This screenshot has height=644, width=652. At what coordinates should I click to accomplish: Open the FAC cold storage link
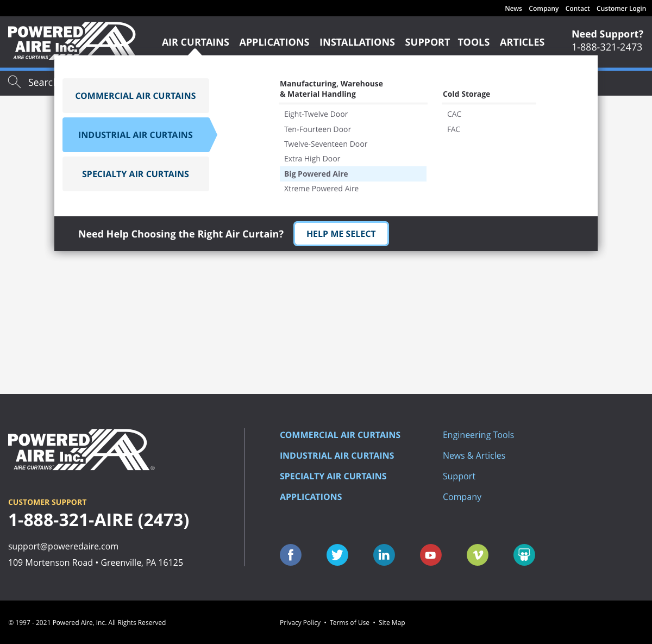(x=454, y=129)
